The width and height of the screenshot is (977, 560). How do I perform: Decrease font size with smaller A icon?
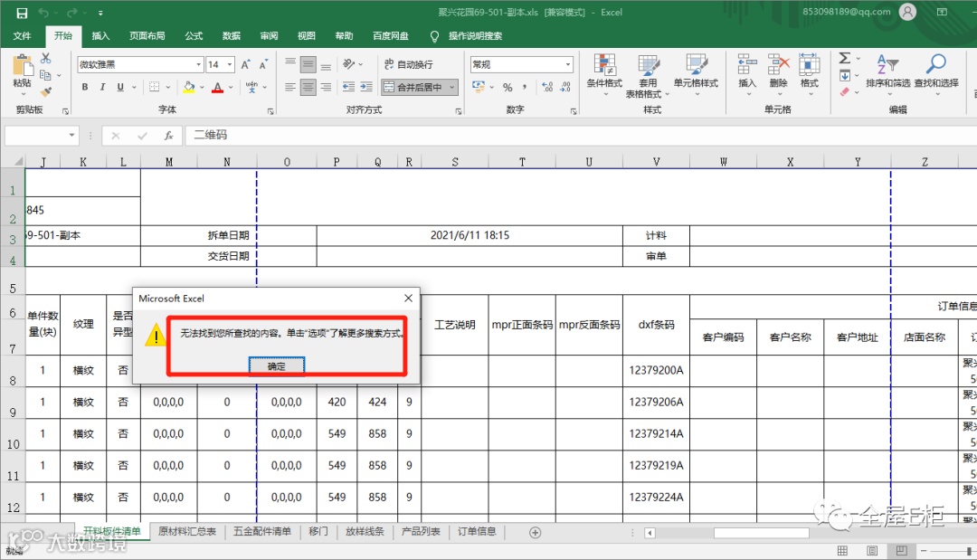(263, 65)
